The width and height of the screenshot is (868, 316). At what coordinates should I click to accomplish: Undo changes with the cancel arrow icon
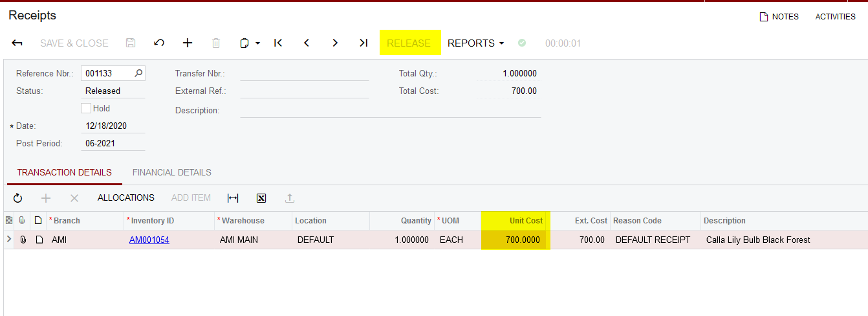tap(159, 43)
